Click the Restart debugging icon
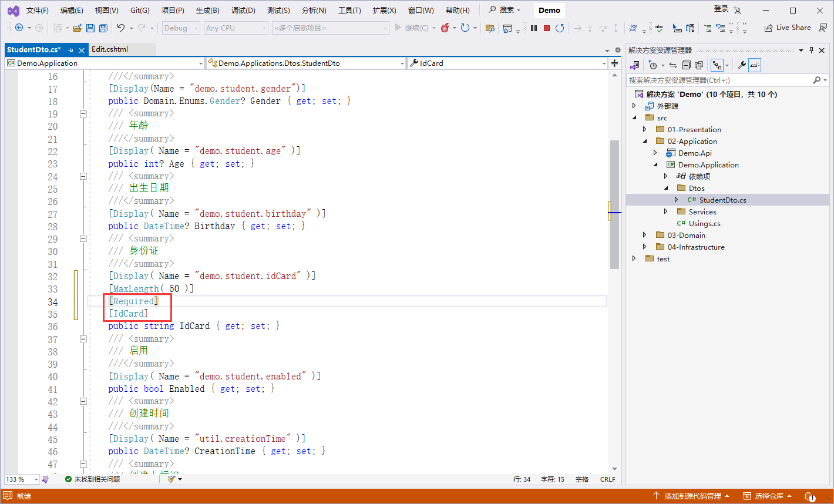 560,28
